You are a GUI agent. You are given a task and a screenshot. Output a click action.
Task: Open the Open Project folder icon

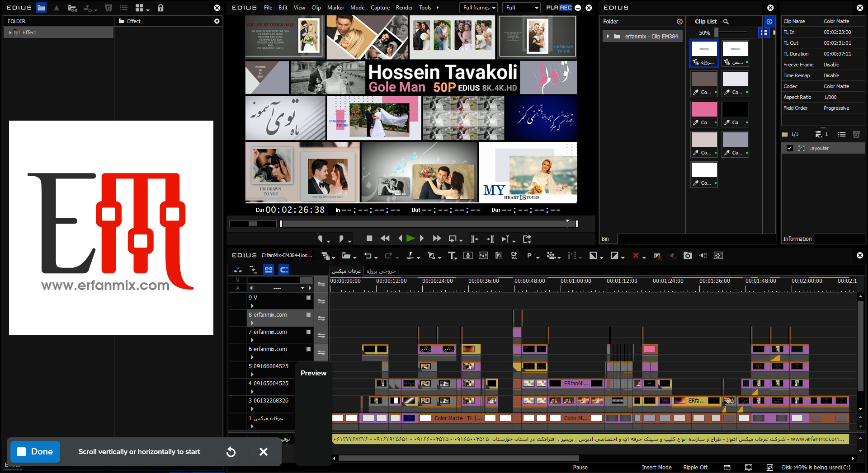(x=346, y=256)
